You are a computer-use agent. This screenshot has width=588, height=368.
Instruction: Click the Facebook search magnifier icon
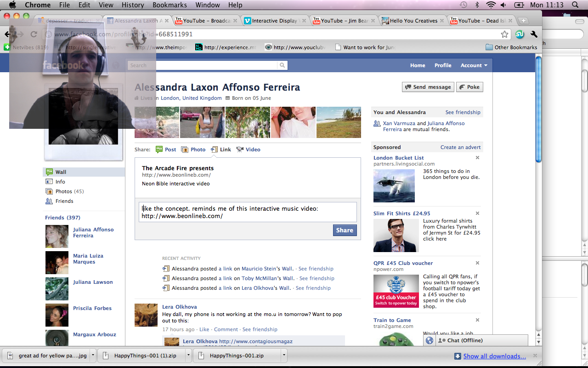point(282,65)
